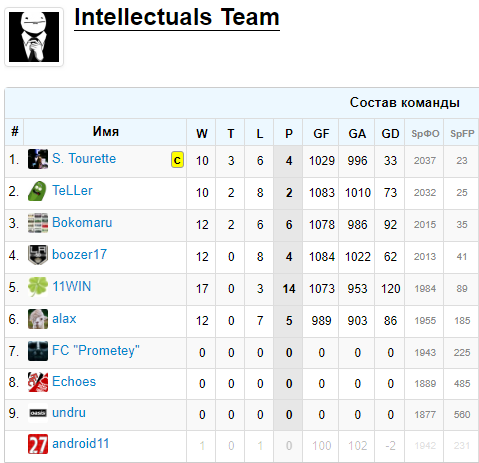This screenshot has height=463, width=479.
Task: Open the Intellectuals Team title link
Action: (x=177, y=17)
